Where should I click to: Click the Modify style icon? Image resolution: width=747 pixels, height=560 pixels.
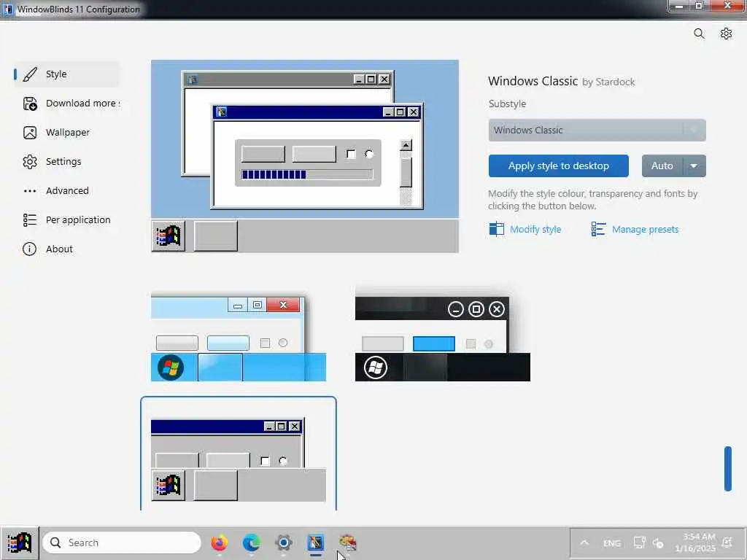pos(496,229)
